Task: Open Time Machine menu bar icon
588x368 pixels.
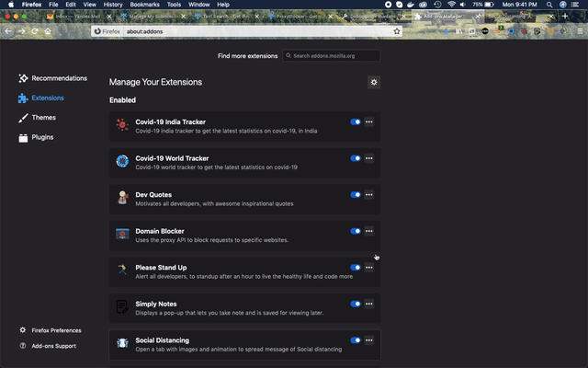Action: click(437, 5)
